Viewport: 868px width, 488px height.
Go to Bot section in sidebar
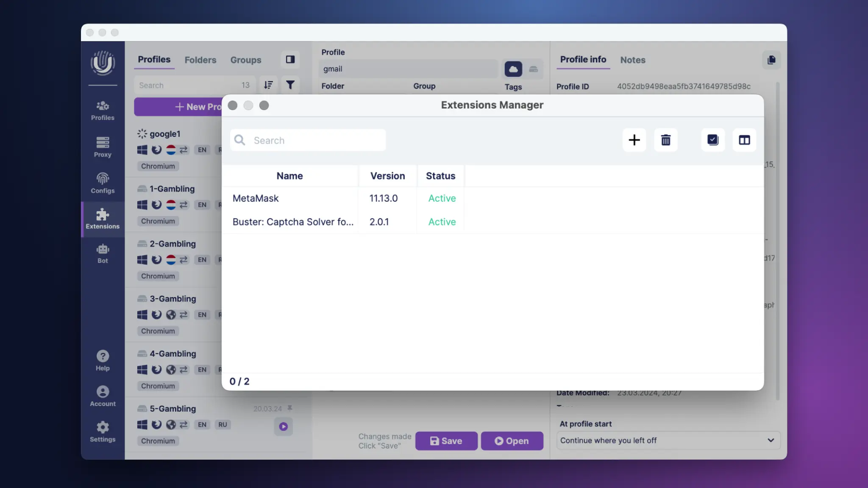point(103,253)
